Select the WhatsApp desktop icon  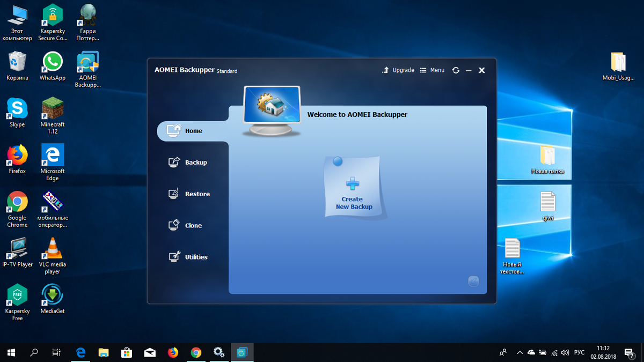[53, 66]
